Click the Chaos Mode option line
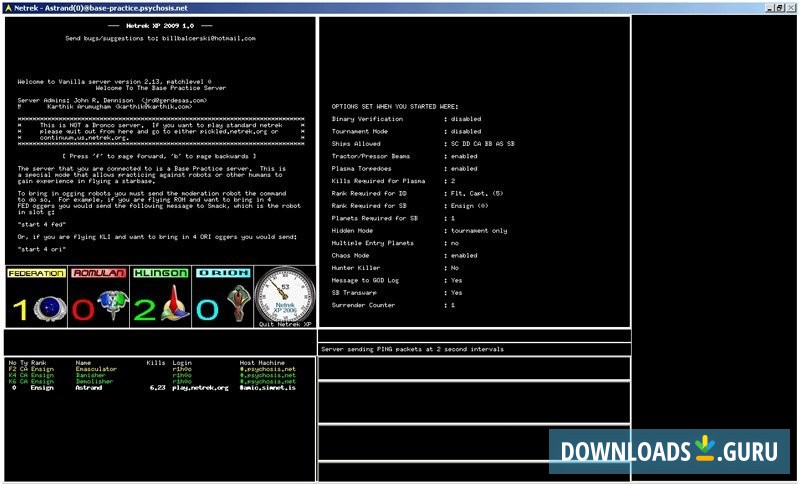Image resolution: width=800 pixels, height=484 pixels. pos(405,256)
